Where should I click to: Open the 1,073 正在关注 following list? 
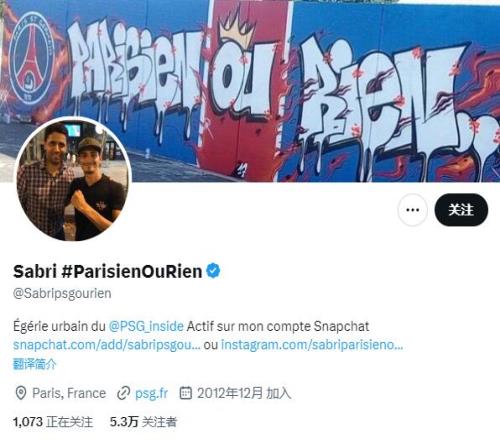[x=53, y=422]
